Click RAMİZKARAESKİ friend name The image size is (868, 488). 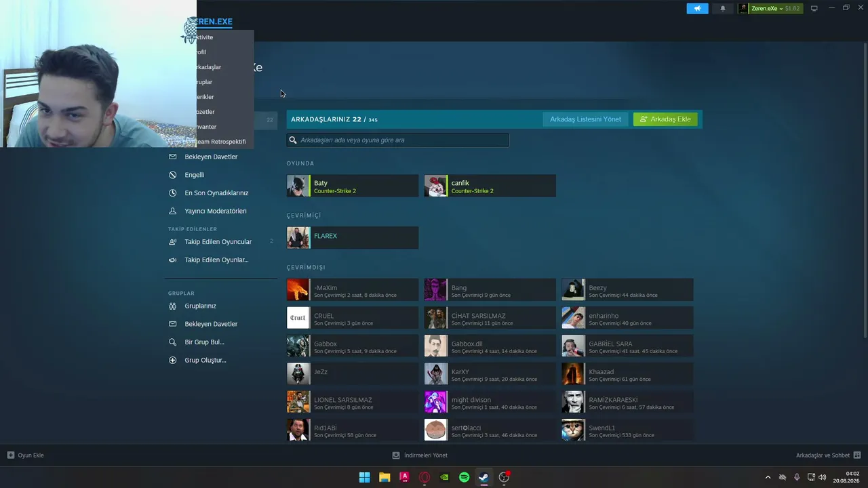[613, 400]
